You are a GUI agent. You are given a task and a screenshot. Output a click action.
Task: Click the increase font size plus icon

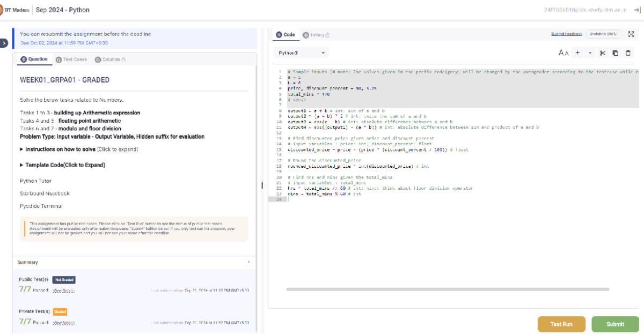point(579,53)
